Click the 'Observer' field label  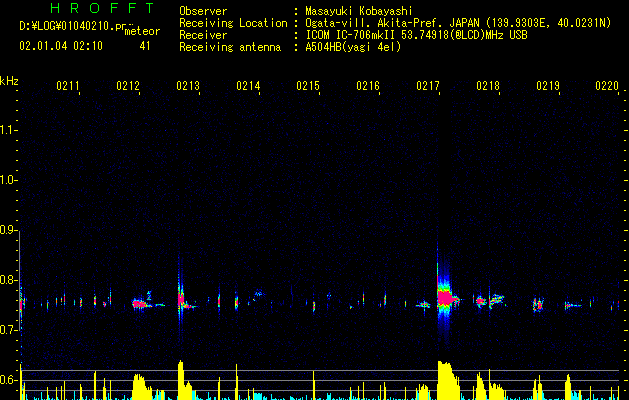(x=203, y=11)
